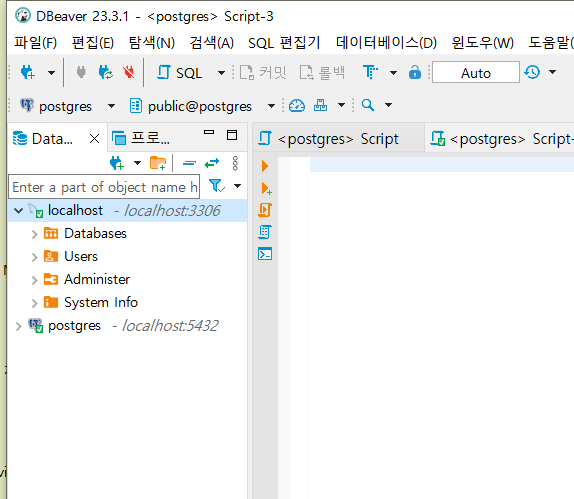Expand the System Info folder

[34, 303]
